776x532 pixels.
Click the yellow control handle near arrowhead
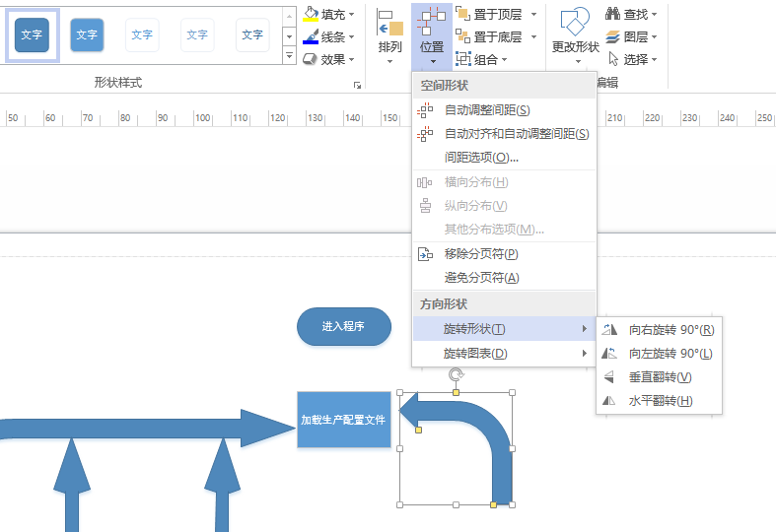coord(418,431)
